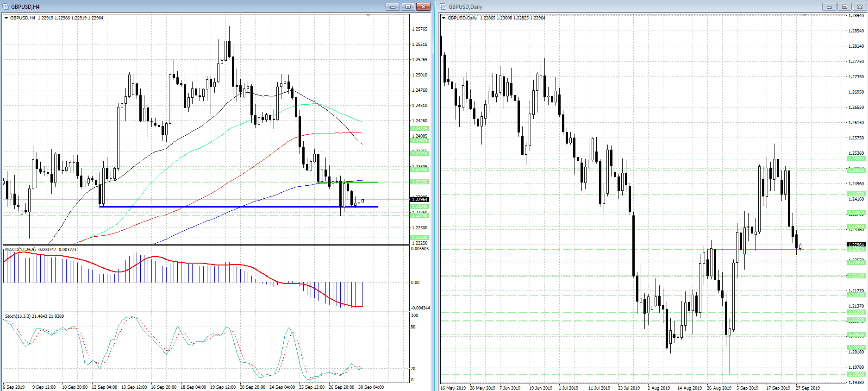Image resolution: width=868 pixels, height=391 pixels.
Task: Restore the GBPUSD,Daily chart window size
Action: pyautogui.click(x=844, y=6)
